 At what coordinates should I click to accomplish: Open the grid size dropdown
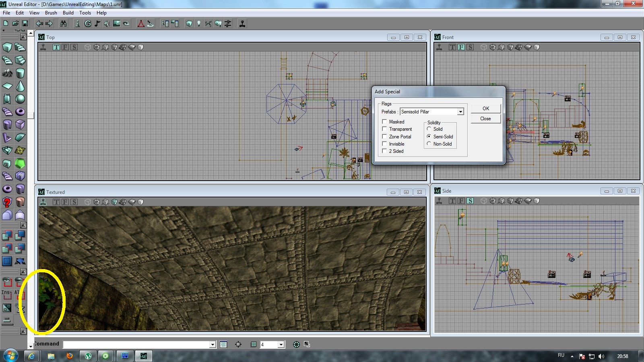click(281, 345)
